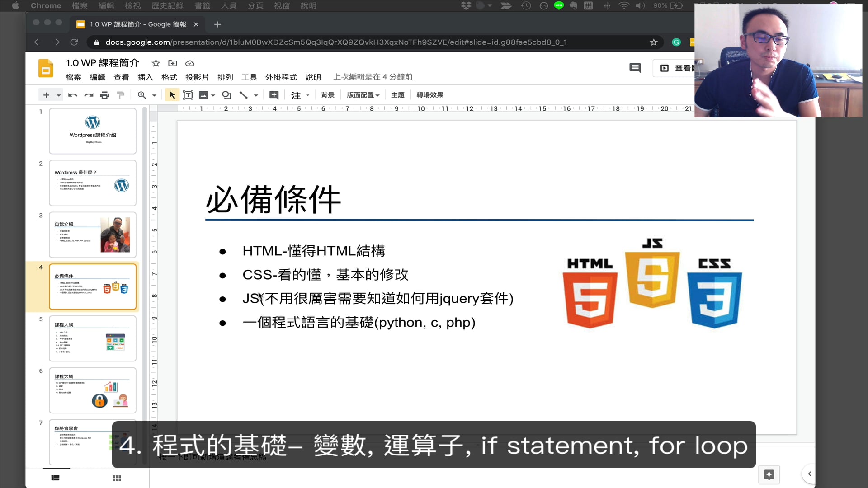The width and height of the screenshot is (868, 488).
Task: Switch to grid view at bottom left
Action: point(117,478)
